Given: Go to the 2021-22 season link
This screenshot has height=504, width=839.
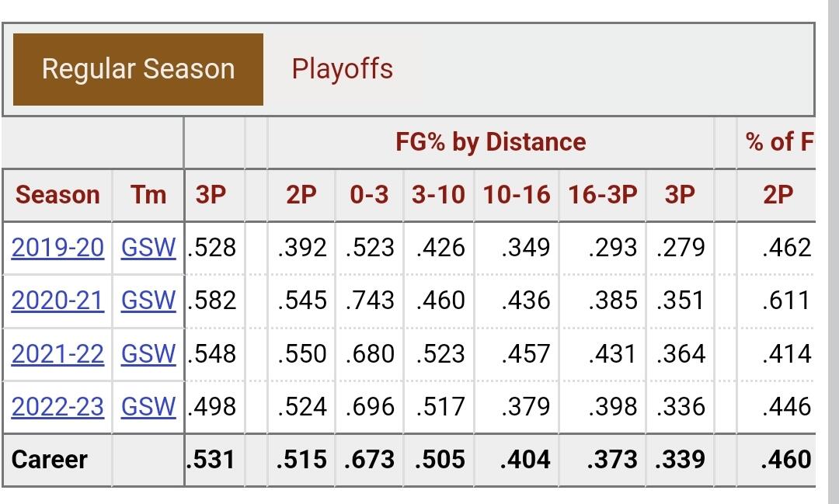Looking at the screenshot, I should tap(57, 353).
